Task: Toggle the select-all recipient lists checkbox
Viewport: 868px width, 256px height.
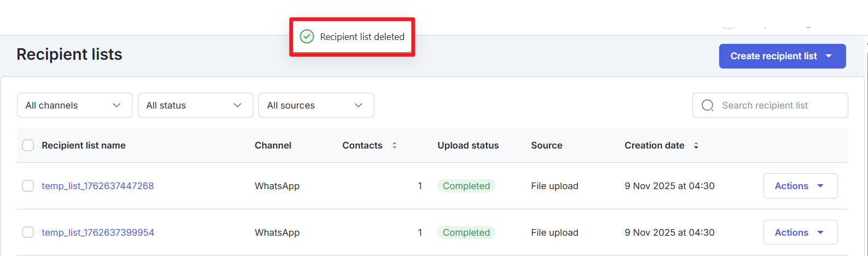Action: (28, 145)
